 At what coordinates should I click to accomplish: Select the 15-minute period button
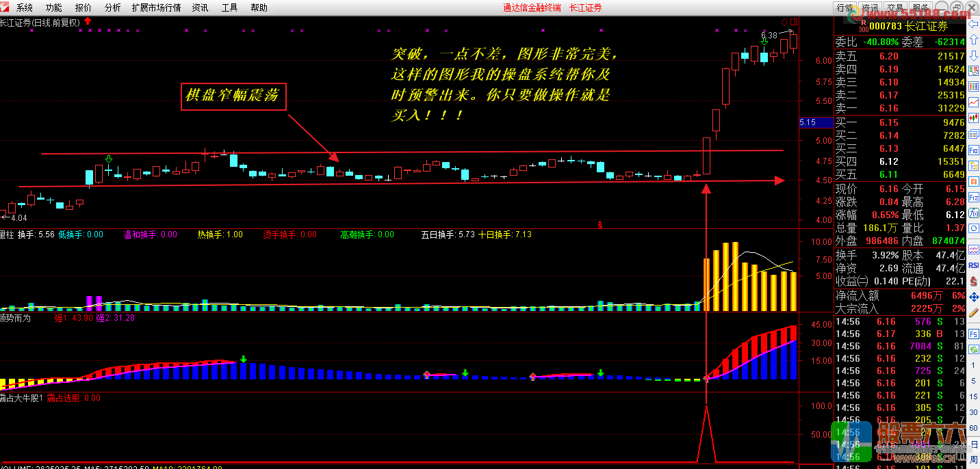pos(973,397)
